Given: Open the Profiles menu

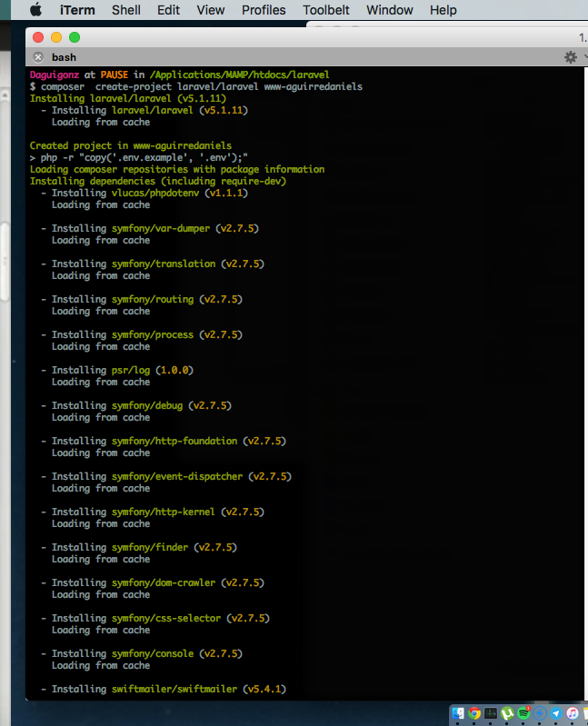Looking at the screenshot, I should (x=264, y=10).
